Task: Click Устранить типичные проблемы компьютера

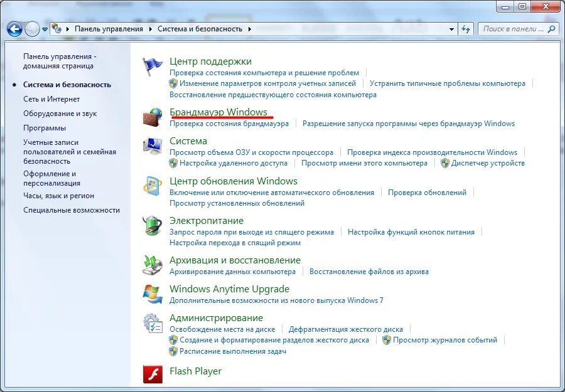Action: (x=448, y=83)
